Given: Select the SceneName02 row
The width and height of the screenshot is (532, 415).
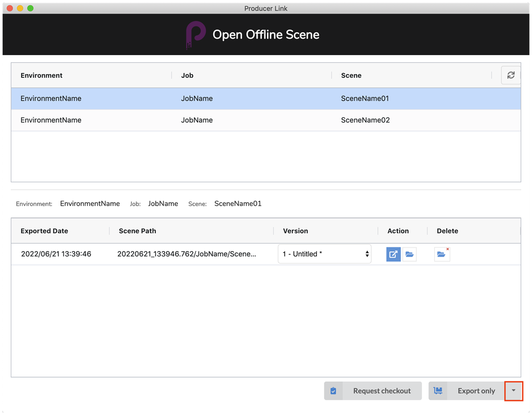Looking at the screenshot, I should click(x=265, y=120).
